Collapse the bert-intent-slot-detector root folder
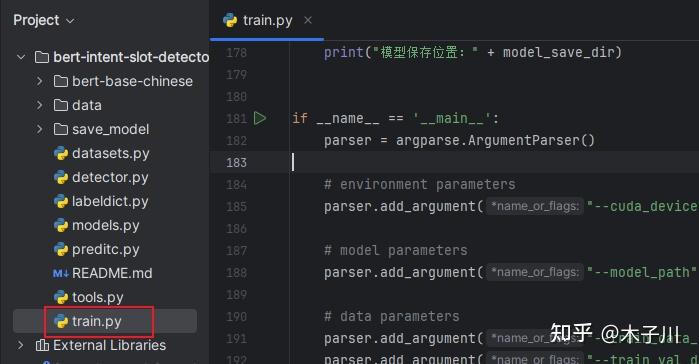The width and height of the screenshot is (699, 364). 21,57
